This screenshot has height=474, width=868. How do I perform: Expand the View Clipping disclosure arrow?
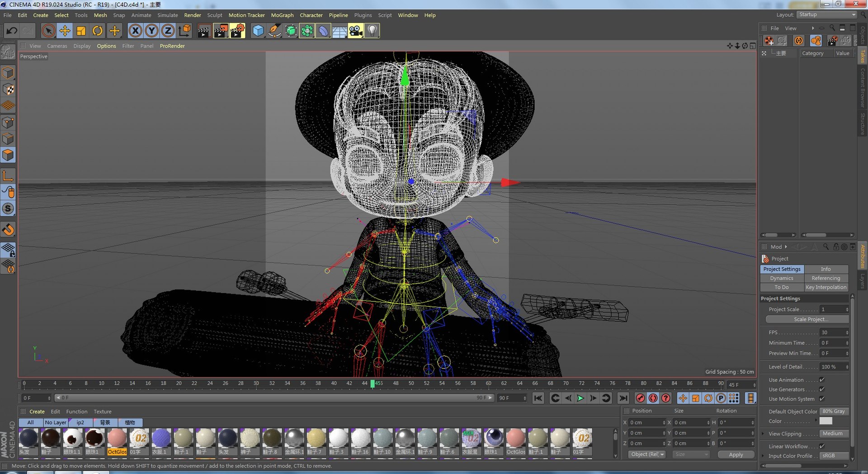(764, 434)
